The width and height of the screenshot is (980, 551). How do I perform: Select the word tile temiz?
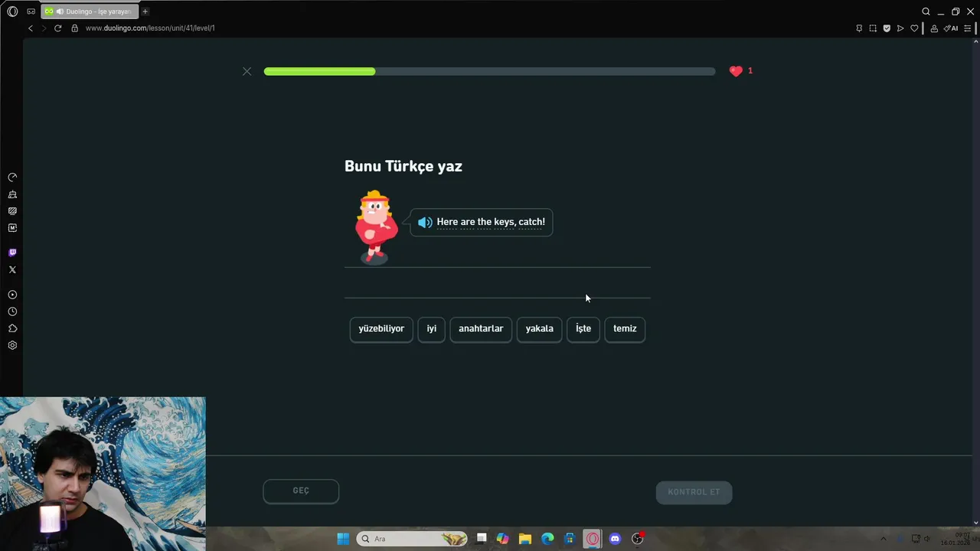(625, 329)
